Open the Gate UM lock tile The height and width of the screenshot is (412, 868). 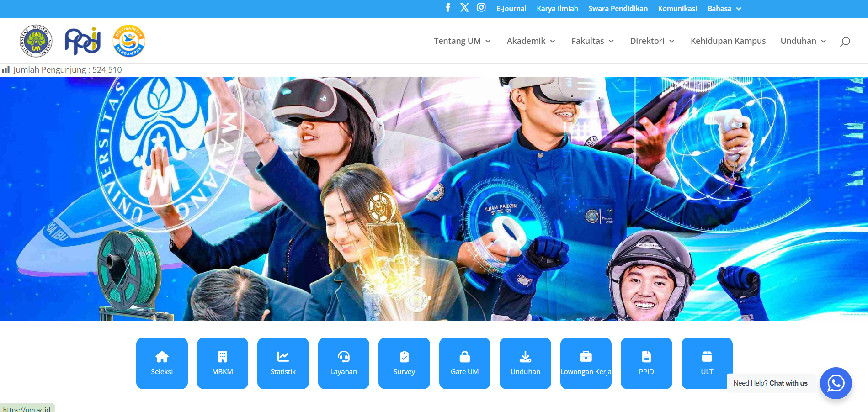point(464,363)
